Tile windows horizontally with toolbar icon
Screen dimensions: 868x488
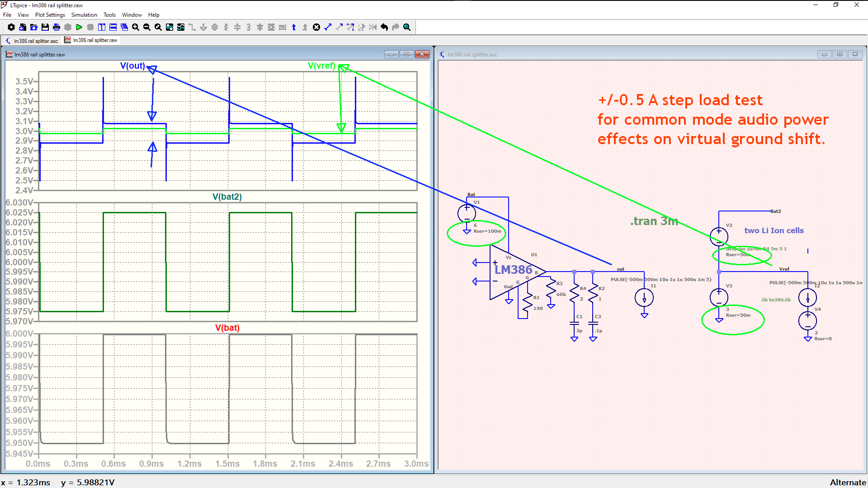tap(113, 27)
